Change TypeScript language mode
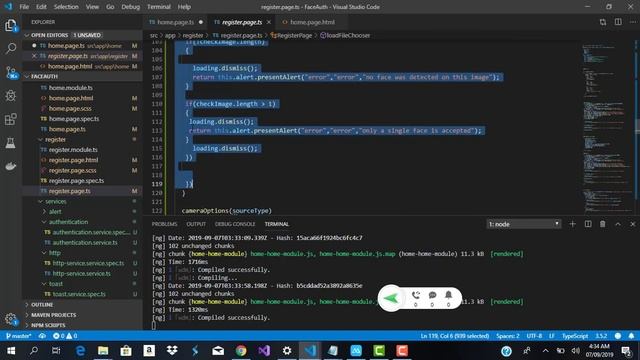The image size is (640, 360). pos(575,336)
